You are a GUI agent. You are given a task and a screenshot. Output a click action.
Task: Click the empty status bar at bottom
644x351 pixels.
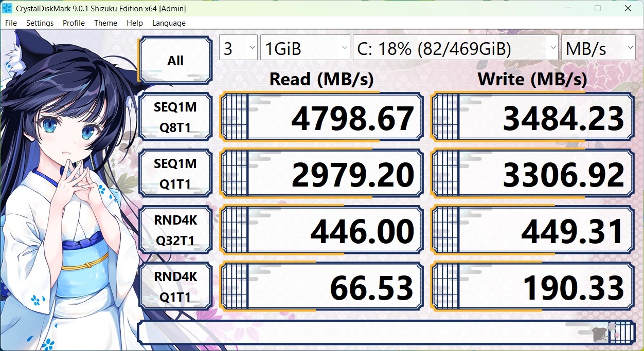point(360,333)
